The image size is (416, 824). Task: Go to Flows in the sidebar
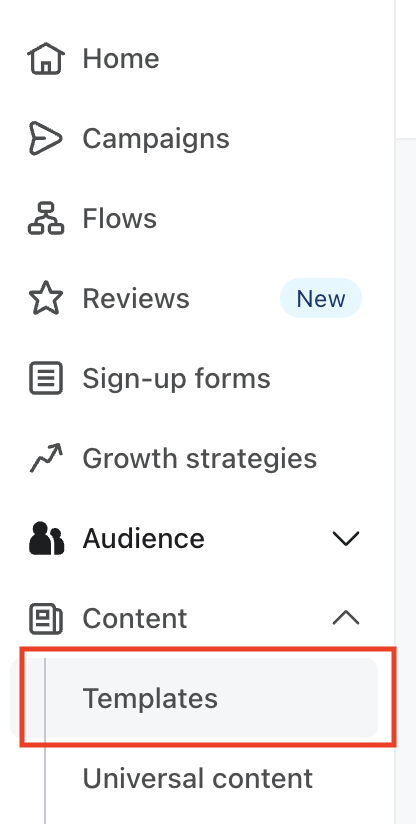tap(120, 218)
